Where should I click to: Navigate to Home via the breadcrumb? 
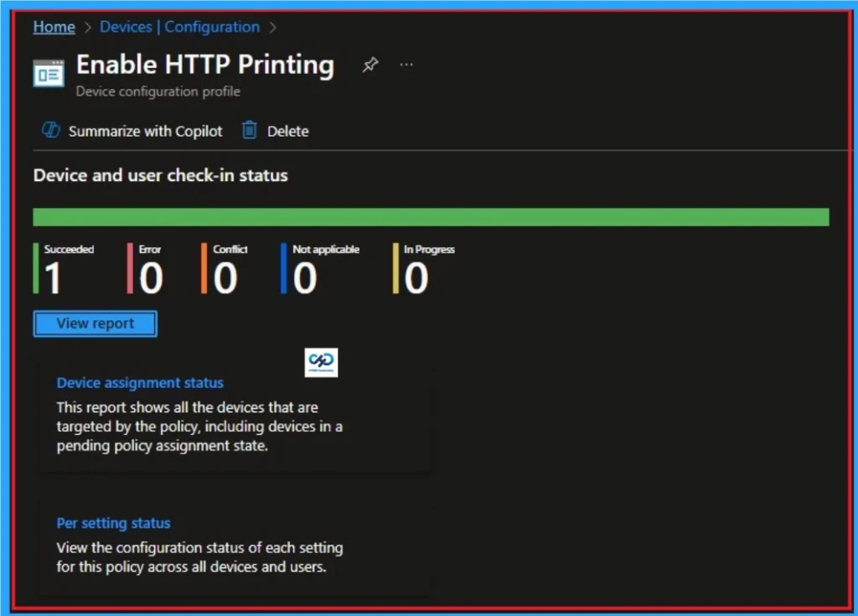pyautogui.click(x=53, y=26)
